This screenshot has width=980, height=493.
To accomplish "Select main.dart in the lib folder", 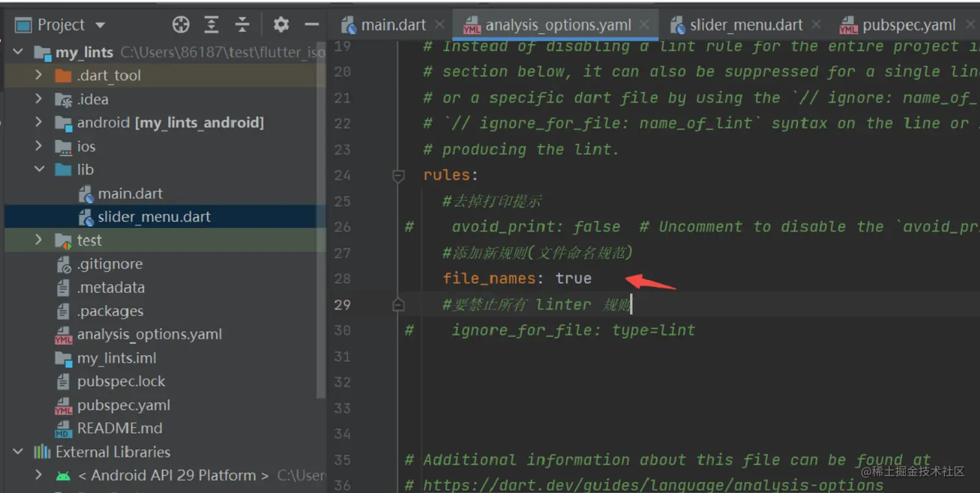I will point(130,193).
